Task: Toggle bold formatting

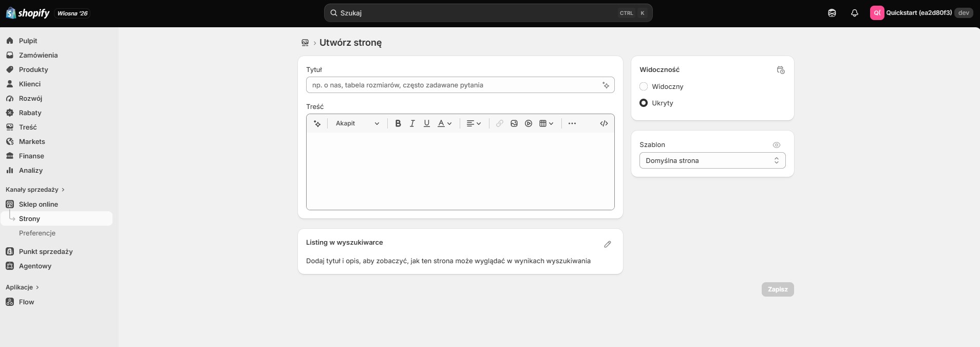Action: (398, 123)
